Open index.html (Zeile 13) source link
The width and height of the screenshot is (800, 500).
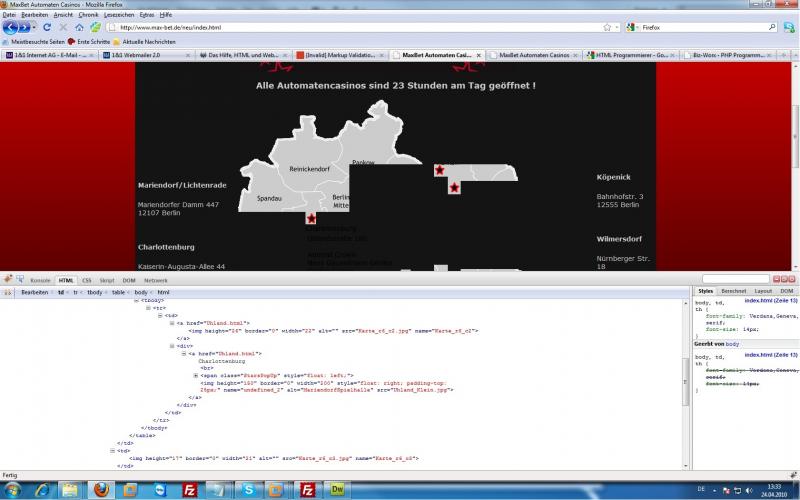770,301
